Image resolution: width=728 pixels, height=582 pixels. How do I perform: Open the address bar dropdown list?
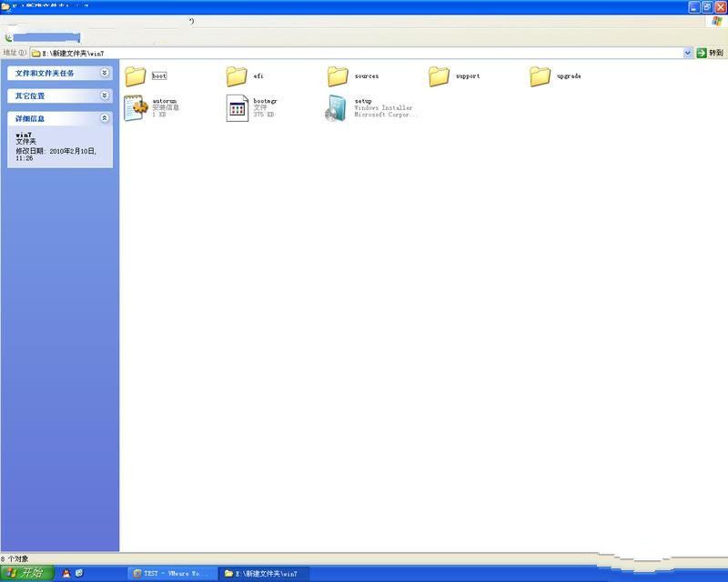(689, 53)
